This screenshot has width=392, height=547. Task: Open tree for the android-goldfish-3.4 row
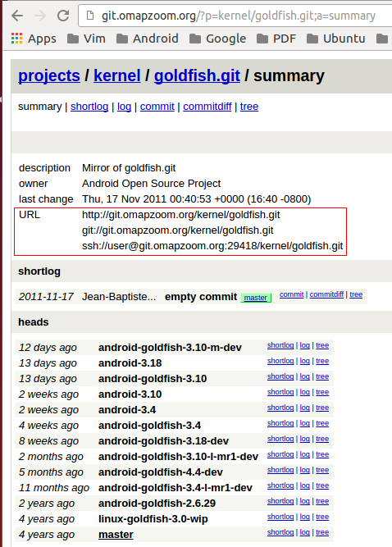coord(322,423)
